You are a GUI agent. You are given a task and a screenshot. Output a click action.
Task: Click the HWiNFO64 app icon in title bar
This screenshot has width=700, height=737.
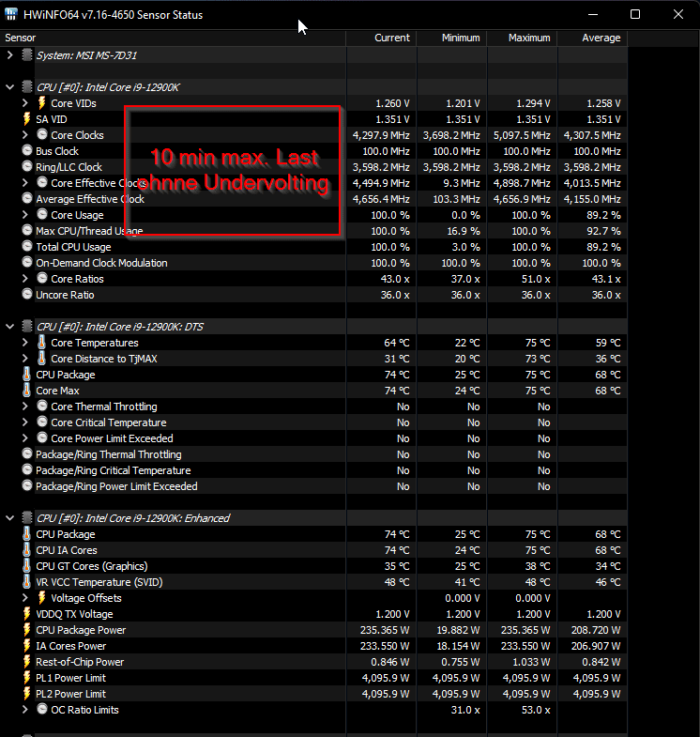[x=11, y=15]
